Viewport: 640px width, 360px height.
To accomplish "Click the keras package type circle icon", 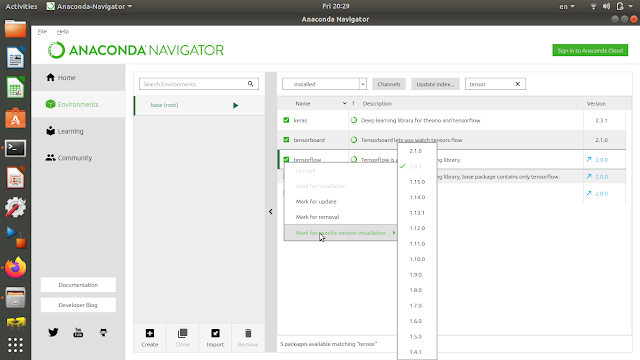I will (x=353, y=120).
